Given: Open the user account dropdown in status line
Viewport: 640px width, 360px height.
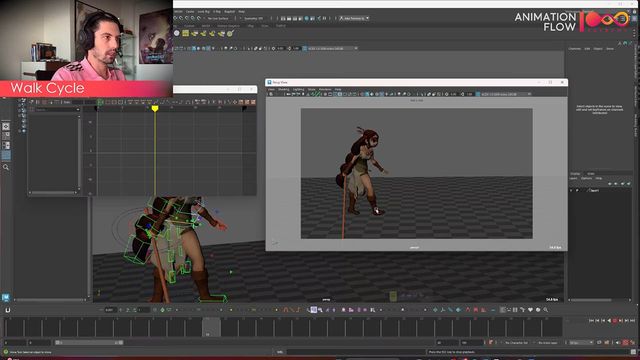Looking at the screenshot, I should [x=354, y=18].
